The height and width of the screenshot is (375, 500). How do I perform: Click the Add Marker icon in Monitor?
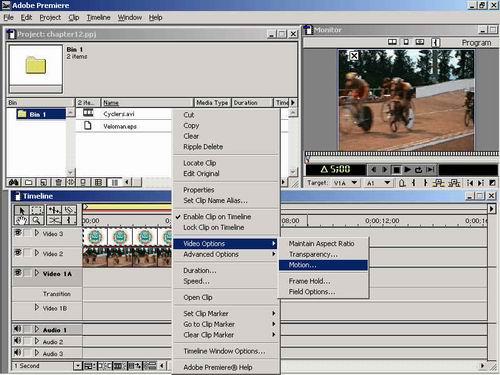click(x=402, y=183)
